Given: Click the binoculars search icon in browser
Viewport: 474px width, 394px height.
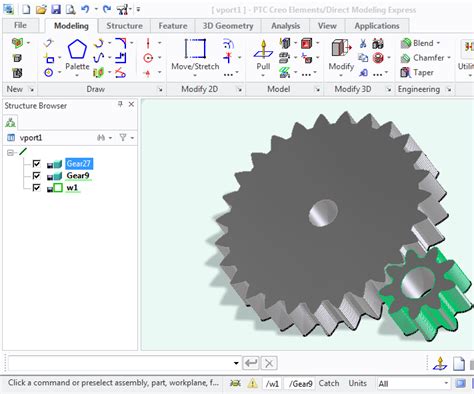Looking at the screenshot, I should (101, 138).
